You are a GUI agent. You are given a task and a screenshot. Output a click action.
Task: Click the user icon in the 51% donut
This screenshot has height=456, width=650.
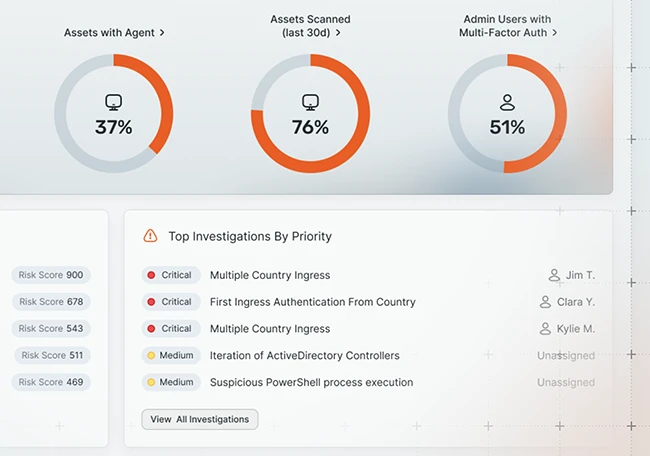[x=507, y=102]
